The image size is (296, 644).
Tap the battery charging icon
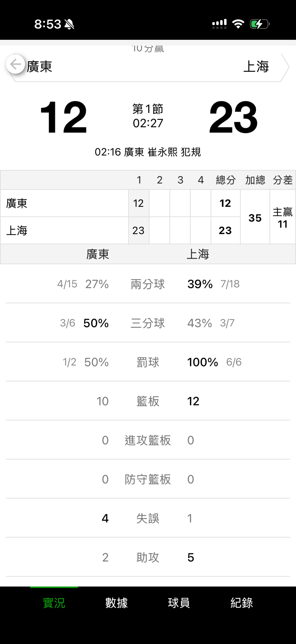tap(259, 24)
